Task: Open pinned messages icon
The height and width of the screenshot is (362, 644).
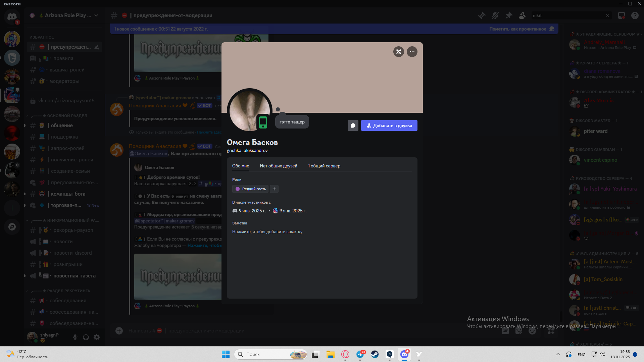Action: [x=509, y=15]
